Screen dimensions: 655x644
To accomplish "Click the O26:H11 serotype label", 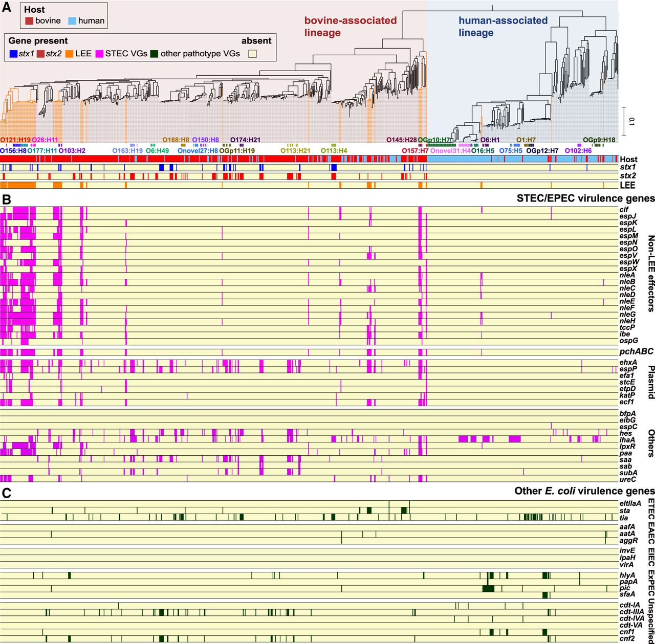I will (x=45, y=140).
